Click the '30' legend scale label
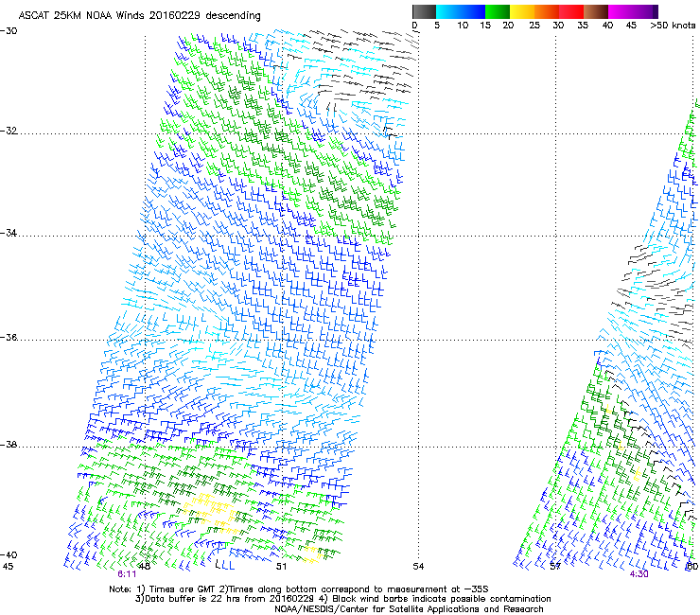This screenshot has width=700, height=615. pos(558,26)
